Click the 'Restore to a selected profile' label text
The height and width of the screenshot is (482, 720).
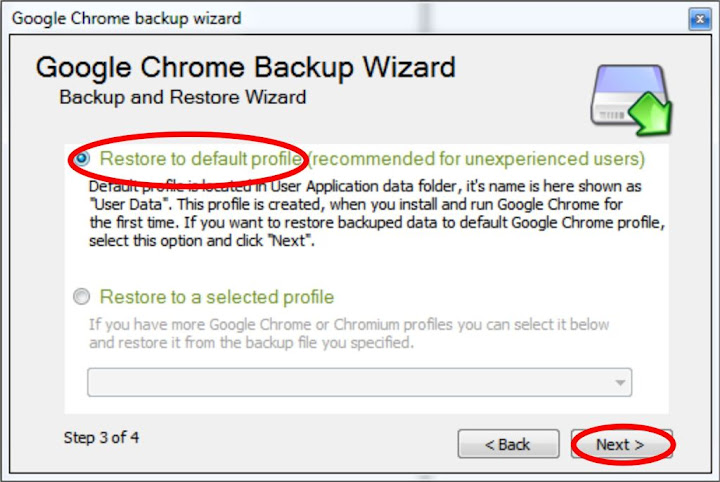(x=217, y=297)
